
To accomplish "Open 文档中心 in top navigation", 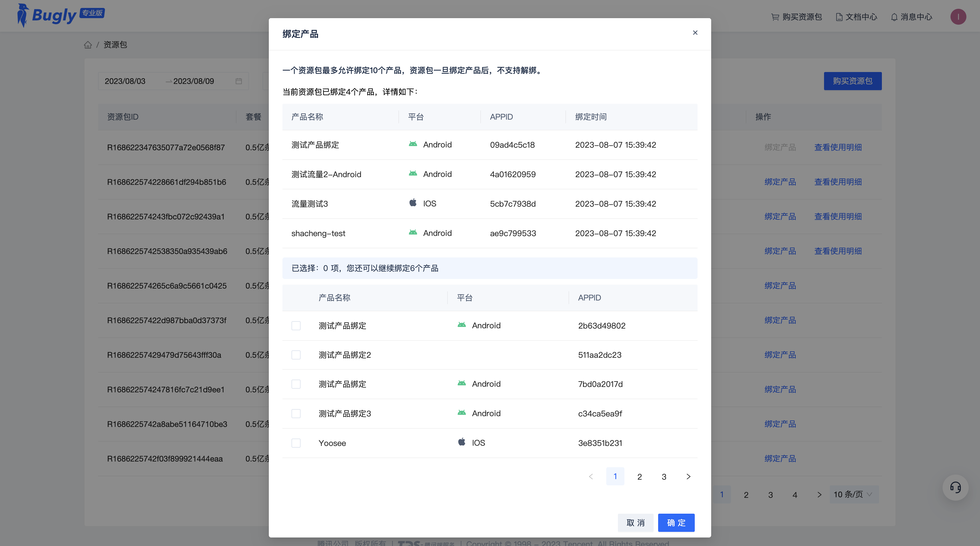I will [x=856, y=17].
